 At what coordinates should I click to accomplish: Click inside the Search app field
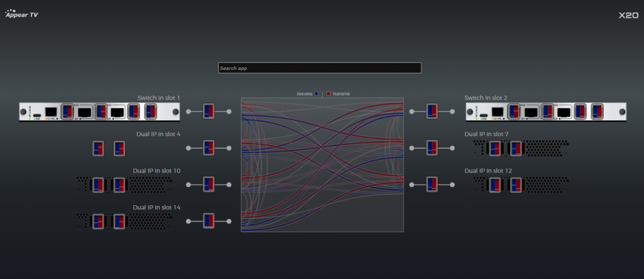point(319,68)
